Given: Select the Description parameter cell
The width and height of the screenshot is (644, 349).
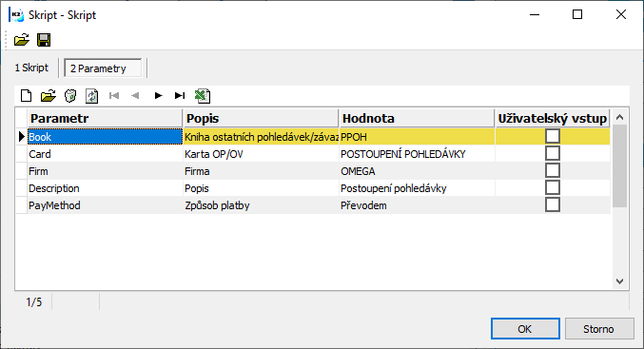Looking at the screenshot, I should point(105,188).
